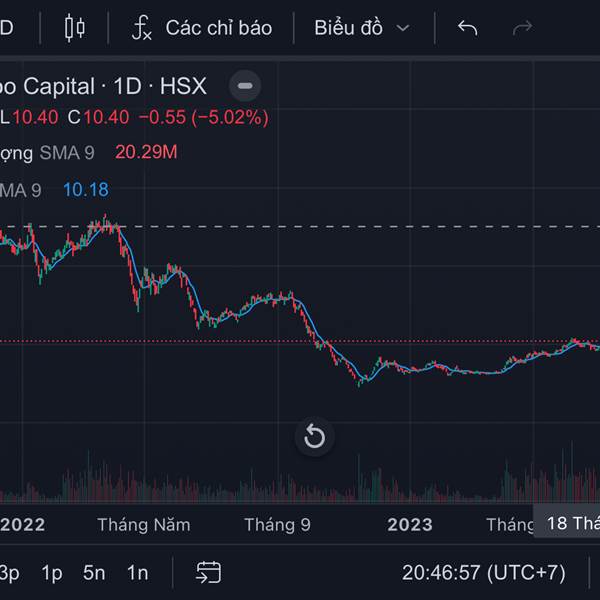The height and width of the screenshot is (600, 600).
Task: Collapse the symbol legend with minus button
Action: click(x=245, y=86)
